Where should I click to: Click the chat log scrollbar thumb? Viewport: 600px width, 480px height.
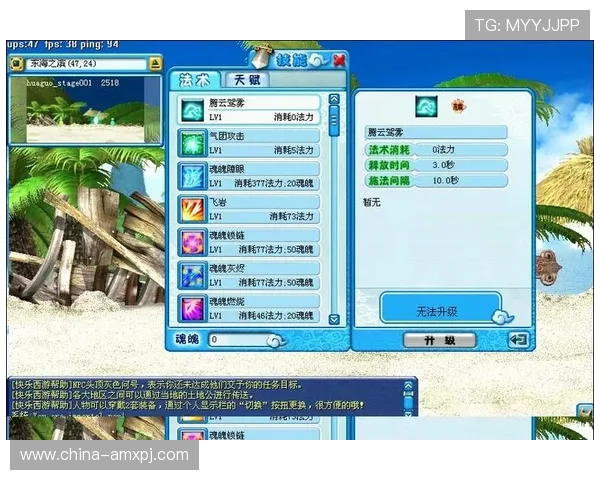pos(409,402)
